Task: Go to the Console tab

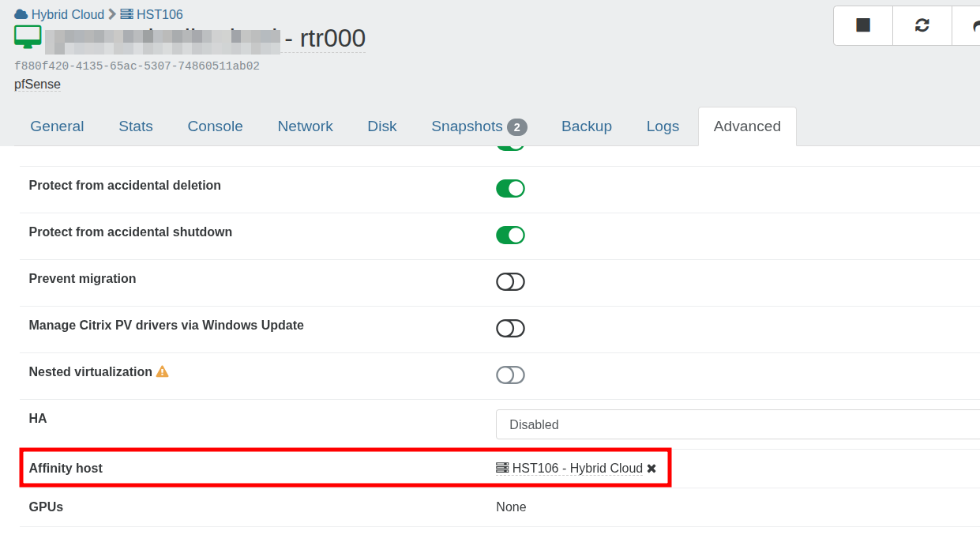Action: (x=215, y=126)
